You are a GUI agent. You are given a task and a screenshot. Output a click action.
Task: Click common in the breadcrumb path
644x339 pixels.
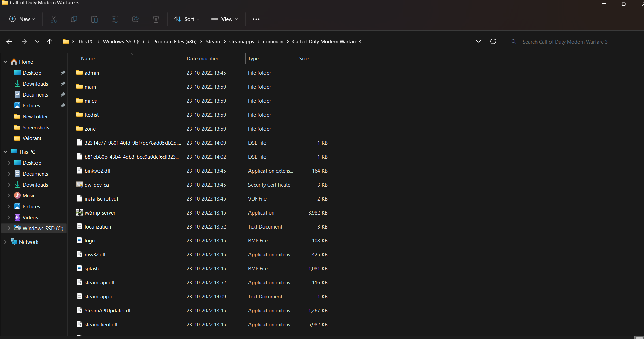[273, 42]
